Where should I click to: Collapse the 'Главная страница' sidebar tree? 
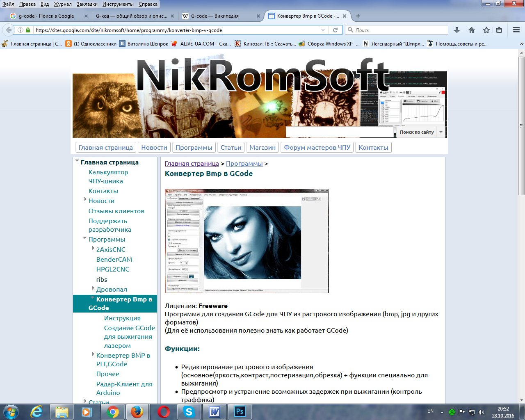coord(77,162)
